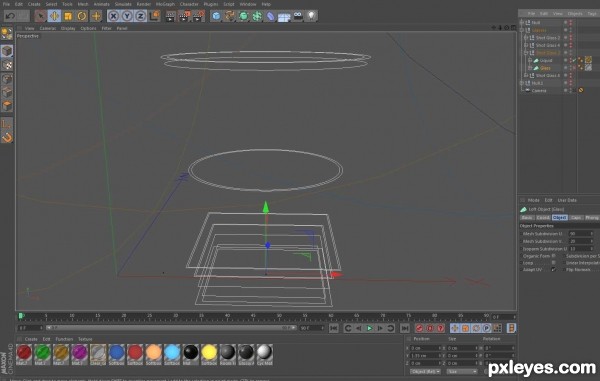Image resolution: width=600 pixels, height=381 pixels.
Task: Go to start of animation
Action: pyautogui.click(x=333, y=328)
